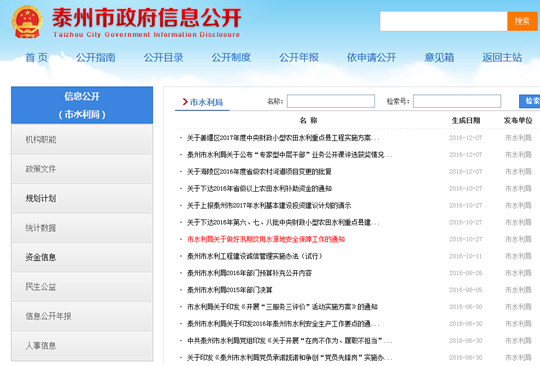Viewport: 540px width, 366px height.
Task: Return to main site via 返回主站
Action: (x=502, y=57)
